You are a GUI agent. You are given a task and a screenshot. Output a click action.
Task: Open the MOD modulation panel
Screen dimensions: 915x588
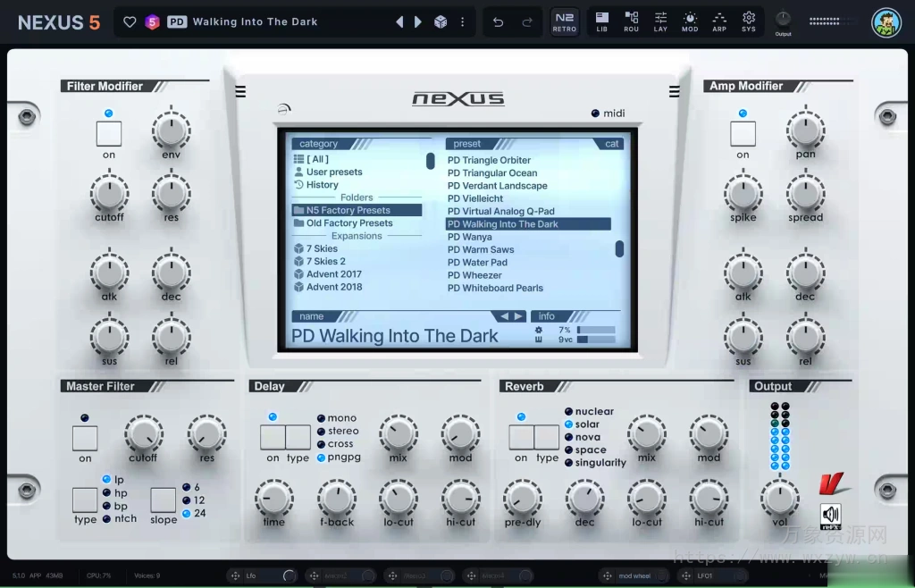[x=690, y=21]
